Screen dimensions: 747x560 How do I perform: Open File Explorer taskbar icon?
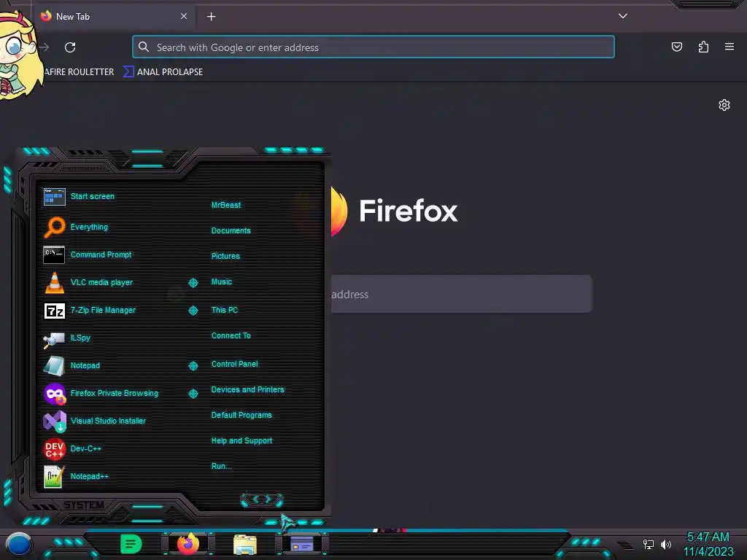[245, 544]
